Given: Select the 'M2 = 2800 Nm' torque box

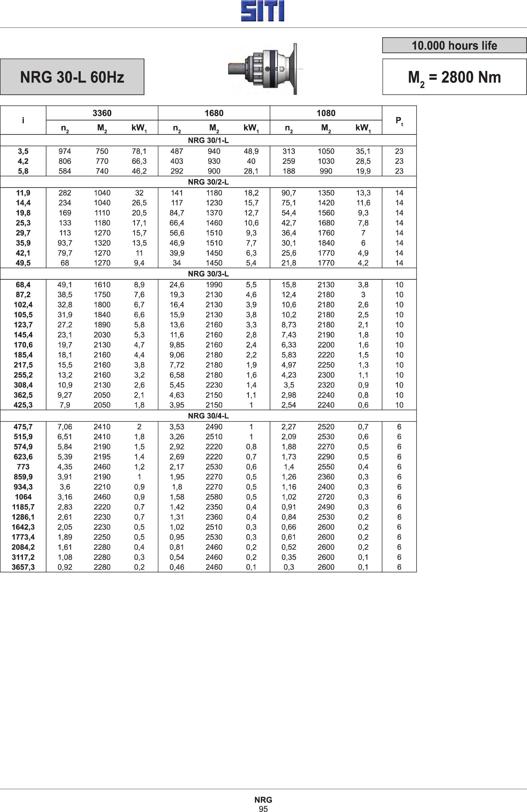Looking at the screenshot, I should 454,77.
